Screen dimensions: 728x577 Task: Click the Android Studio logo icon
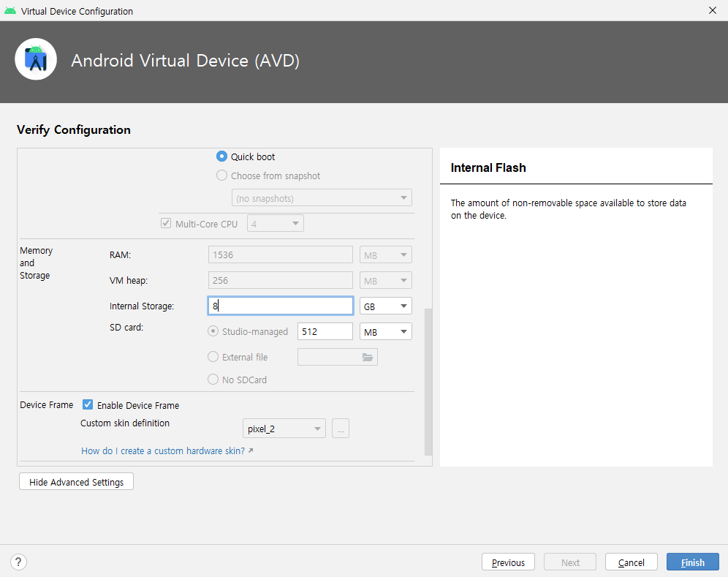(36, 59)
